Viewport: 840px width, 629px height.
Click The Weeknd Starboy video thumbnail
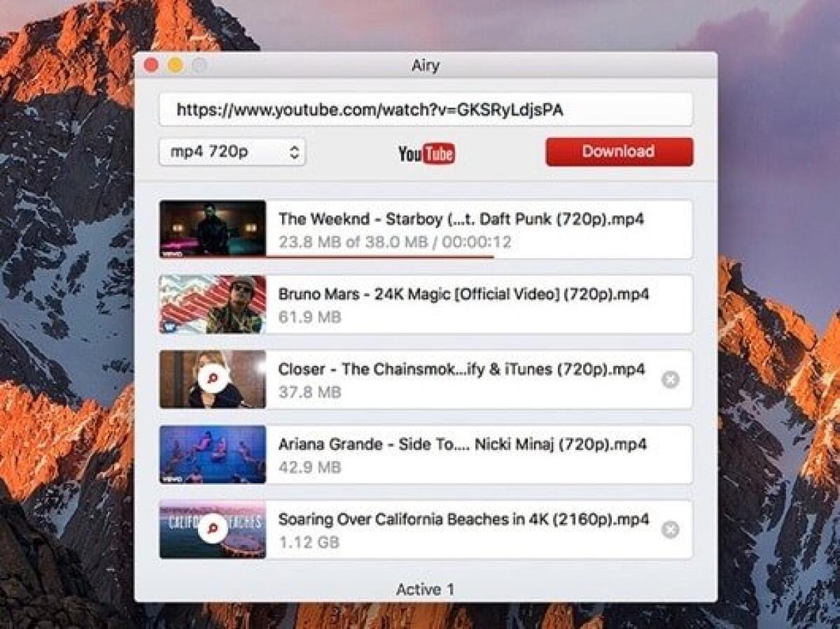point(211,227)
